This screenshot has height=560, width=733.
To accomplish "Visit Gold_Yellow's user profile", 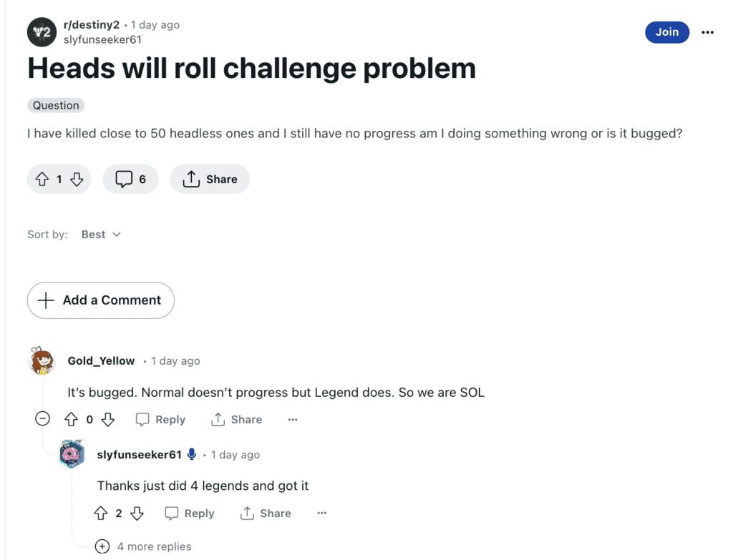I will point(101,361).
